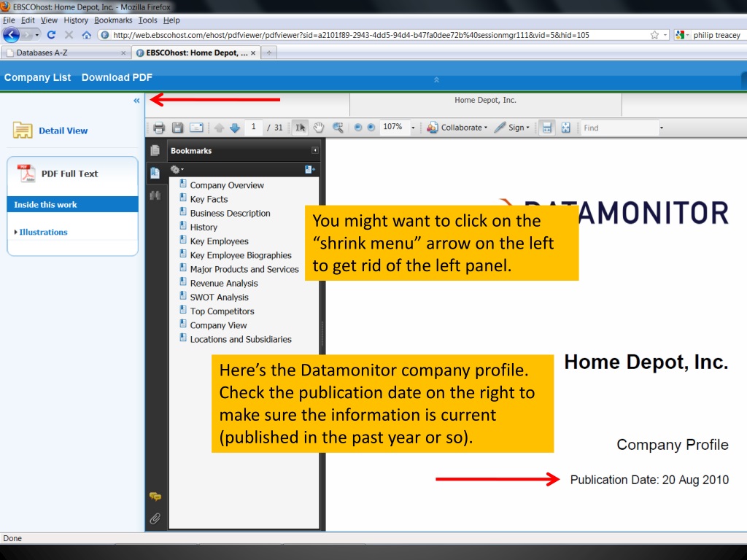Open Find options dropdown arrow
This screenshot has height=560, width=747.
tap(661, 128)
